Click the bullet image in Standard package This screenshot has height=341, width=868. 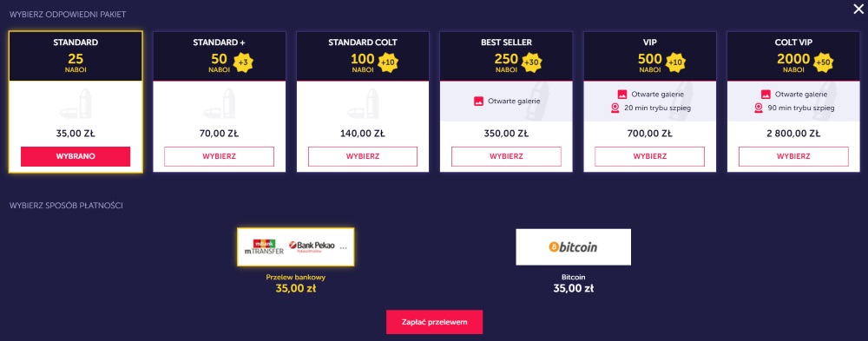click(x=76, y=104)
